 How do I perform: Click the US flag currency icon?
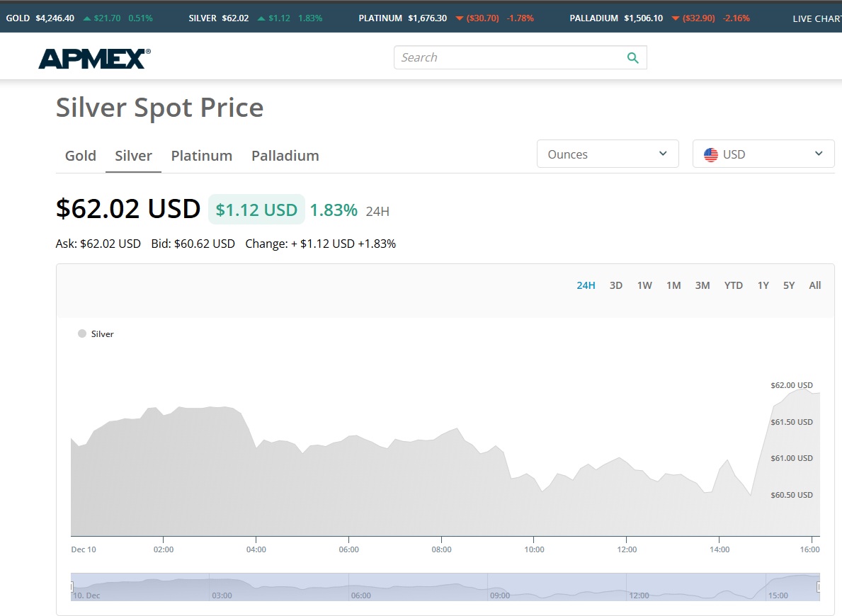tap(711, 154)
